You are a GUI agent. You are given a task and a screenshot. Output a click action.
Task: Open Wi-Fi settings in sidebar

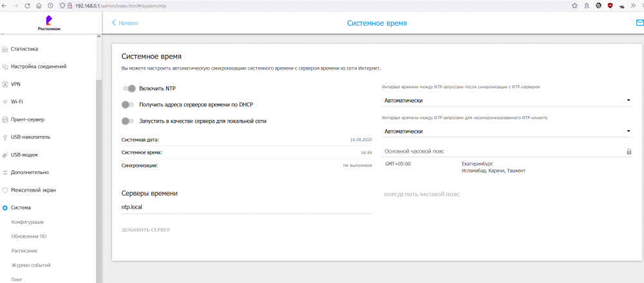pos(17,101)
